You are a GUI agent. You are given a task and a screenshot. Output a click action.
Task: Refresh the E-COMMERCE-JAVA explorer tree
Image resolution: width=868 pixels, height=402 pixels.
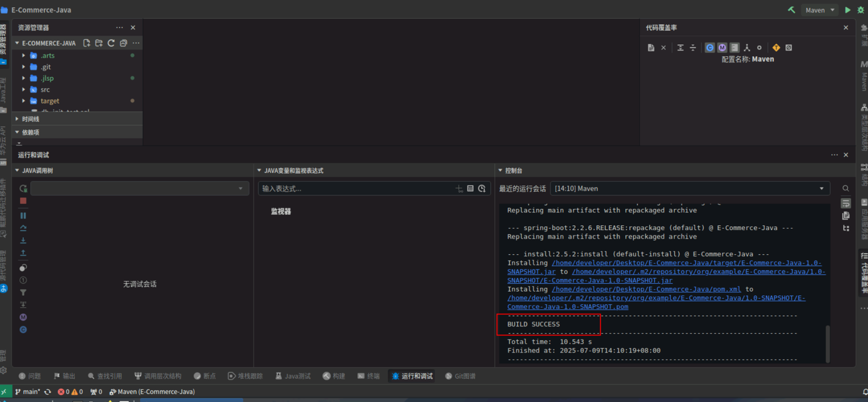[111, 43]
